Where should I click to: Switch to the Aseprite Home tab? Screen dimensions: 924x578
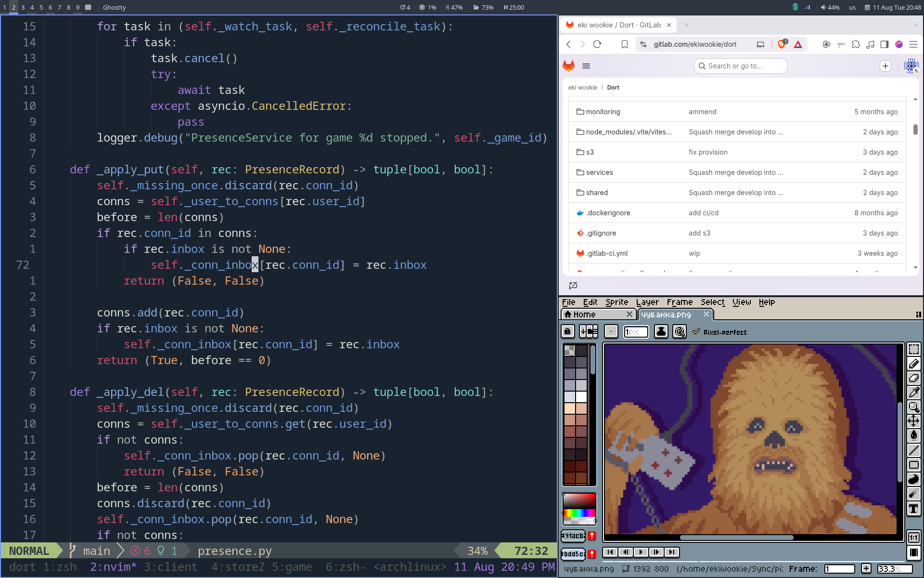598,315
